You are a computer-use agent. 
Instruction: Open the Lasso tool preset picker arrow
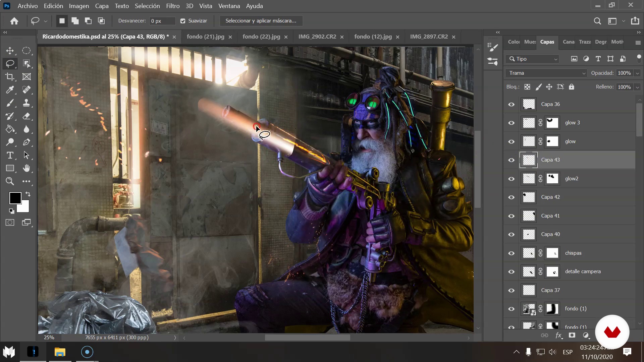coord(46,21)
